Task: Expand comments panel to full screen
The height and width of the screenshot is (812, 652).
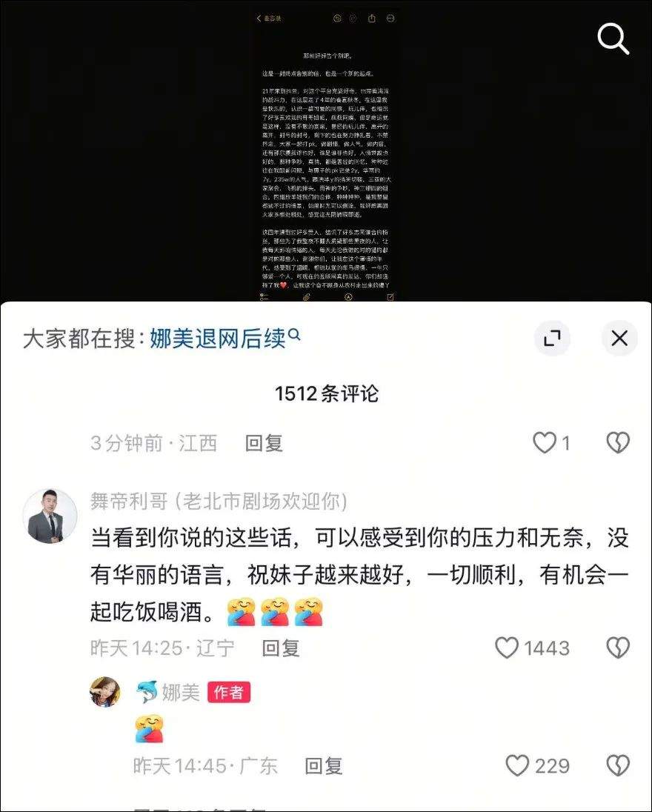Action: click(x=552, y=339)
